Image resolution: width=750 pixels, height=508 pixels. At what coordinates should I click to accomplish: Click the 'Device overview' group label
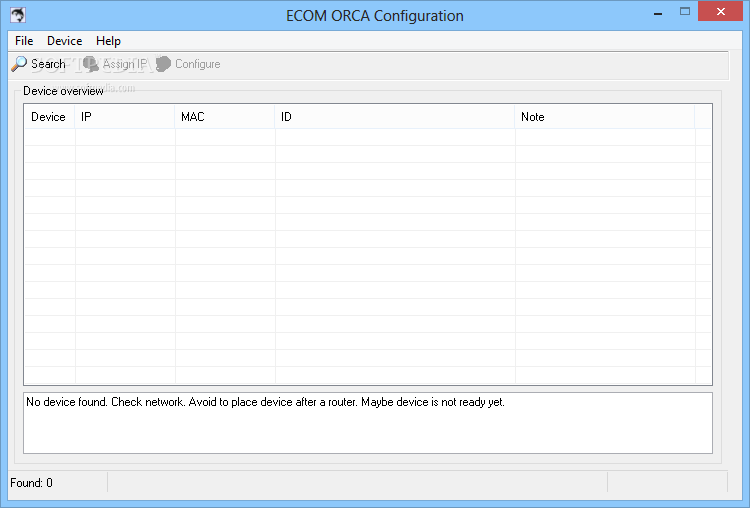pyautogui.click(x=63, y=91)
